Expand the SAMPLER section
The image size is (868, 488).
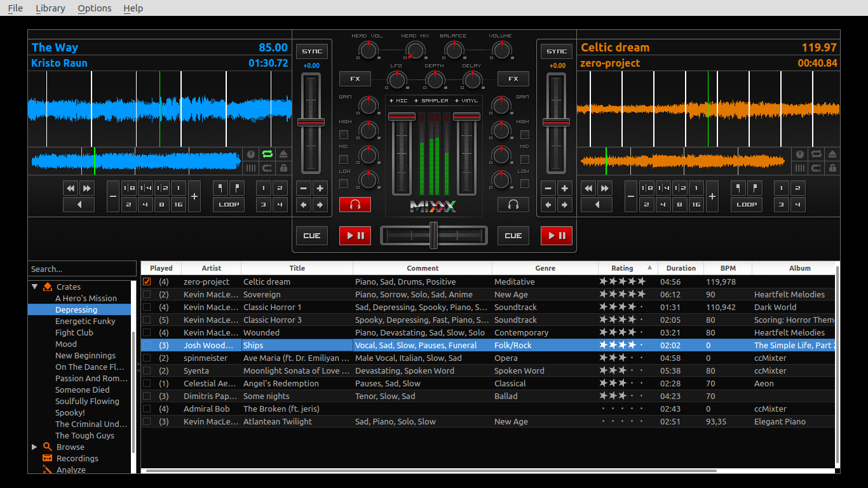(x=431, y=101)
